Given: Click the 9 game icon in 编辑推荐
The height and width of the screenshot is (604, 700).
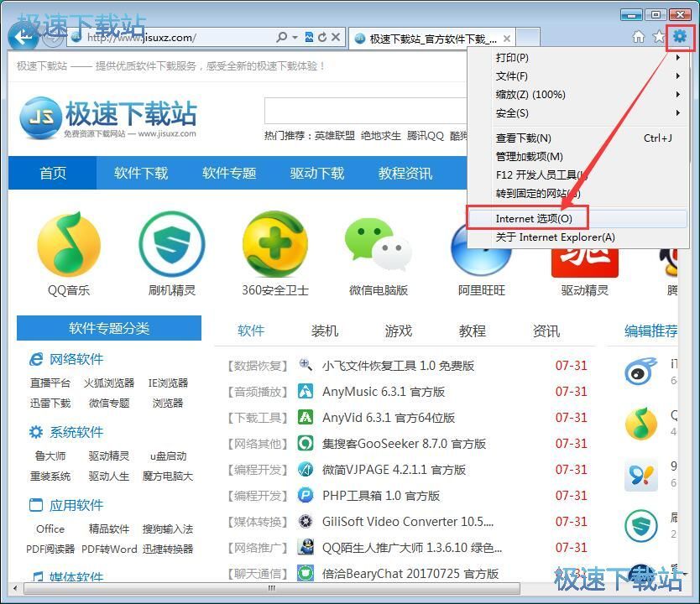Looking at the screenshot, I should (x=641, y=475).
